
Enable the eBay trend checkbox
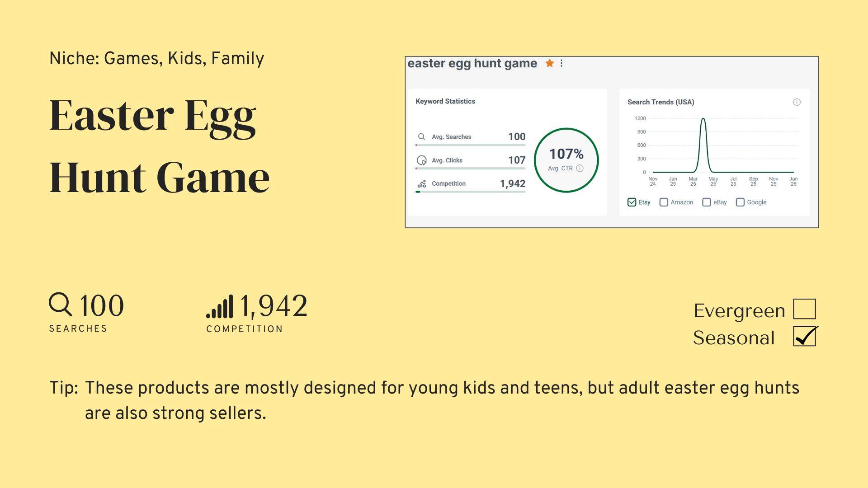point(707,202)
